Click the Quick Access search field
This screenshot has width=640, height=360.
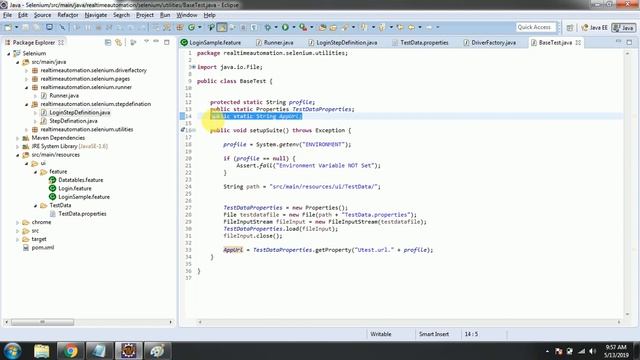[536, 27]
